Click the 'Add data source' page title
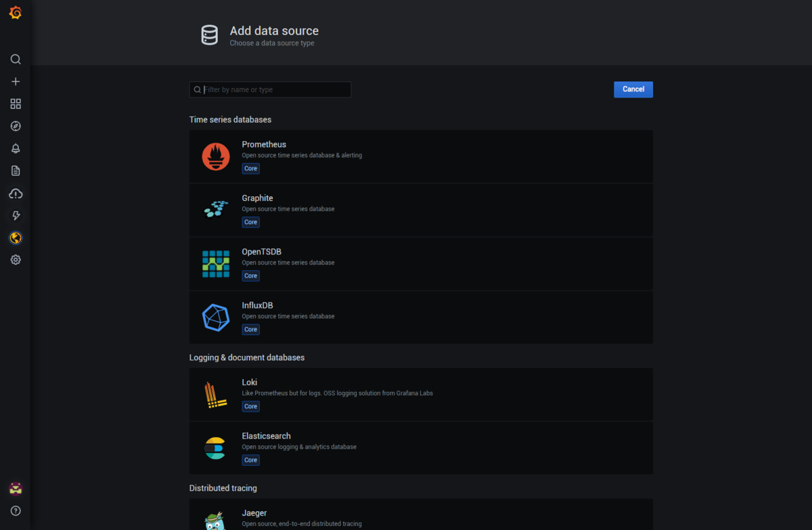 coord(274,30)
